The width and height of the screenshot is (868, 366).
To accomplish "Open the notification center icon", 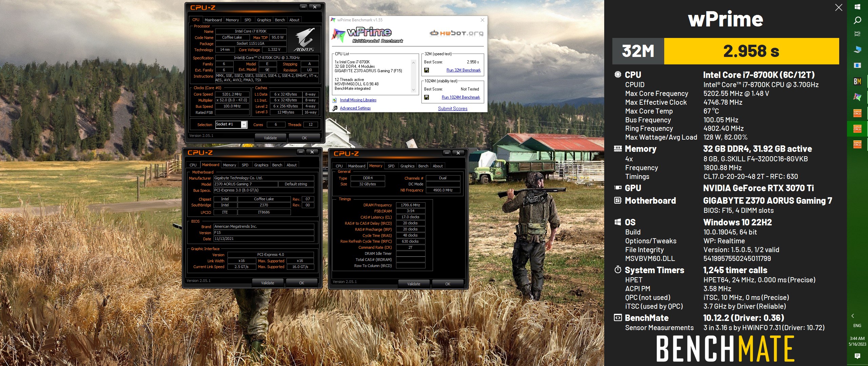I will pyautogui.click(x=857, y=356).
